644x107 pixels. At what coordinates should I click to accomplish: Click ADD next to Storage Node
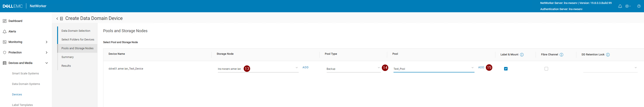pyautogui.click(x=305, y=67)
